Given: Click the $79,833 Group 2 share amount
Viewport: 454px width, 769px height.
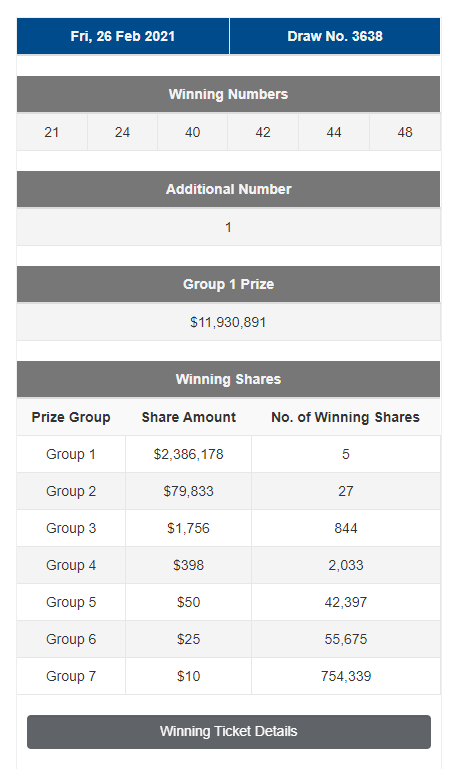Looking at the screenshot, I should tap(189, 491).
